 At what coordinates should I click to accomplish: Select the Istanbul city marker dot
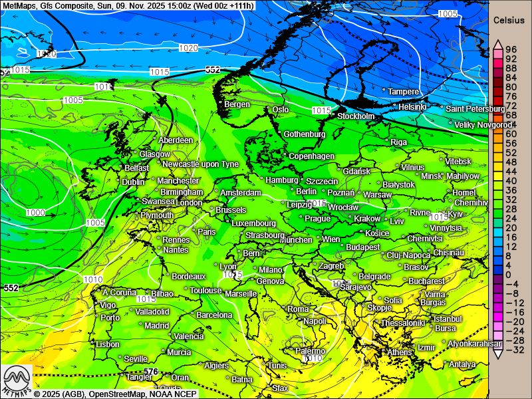[430, 319]
